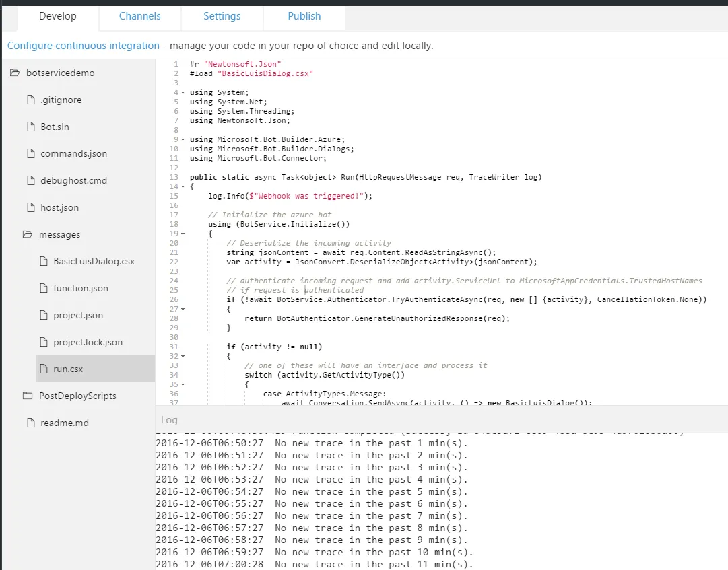Click the file icon next to Bot.sln
Viewport: 728px width, 570px height.
[x=31, y=127]
